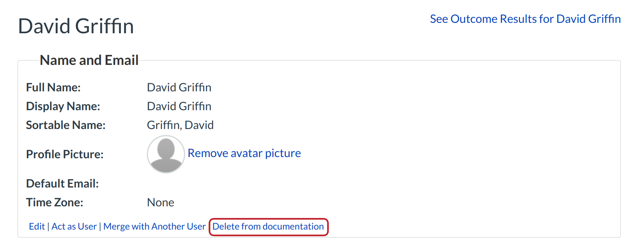Click the default avatar profile picture
Screen dimensions: 644x246
point(166,154)
